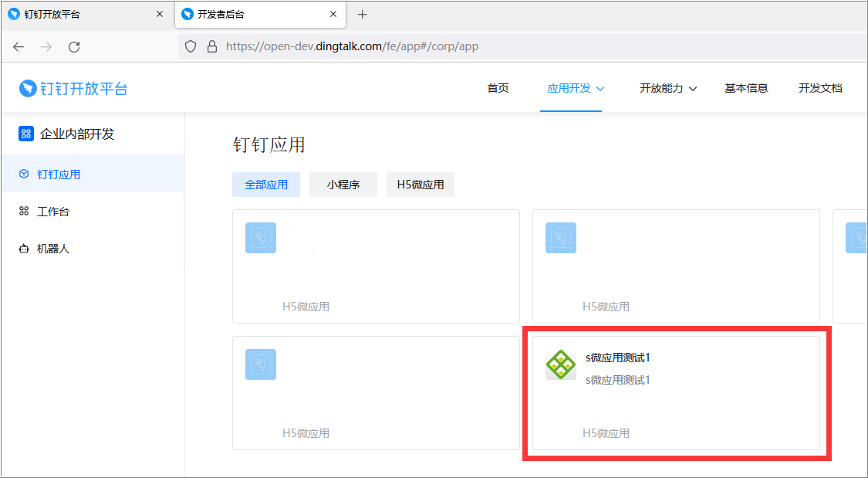Screen dimensions: 868x478
Task: Close the 开发者后台 browser tab
Action: pyautogui.click(x=333, y=15)
